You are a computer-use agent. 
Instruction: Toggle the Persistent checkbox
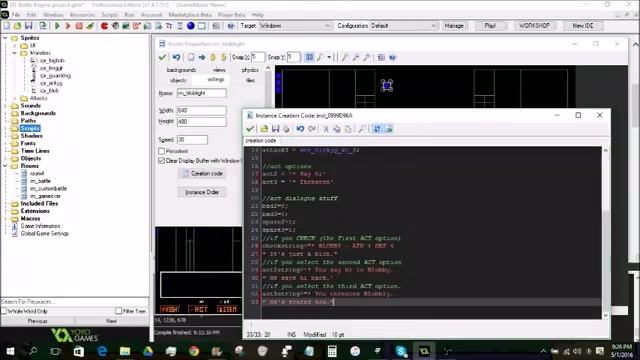162,151
